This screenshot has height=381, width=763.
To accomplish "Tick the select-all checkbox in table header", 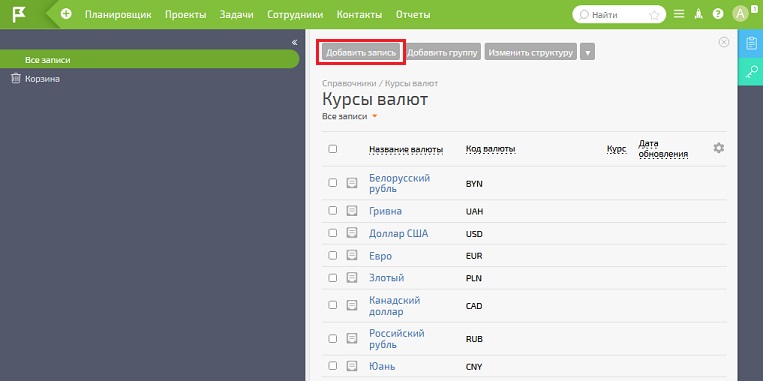I will (332, 149).
